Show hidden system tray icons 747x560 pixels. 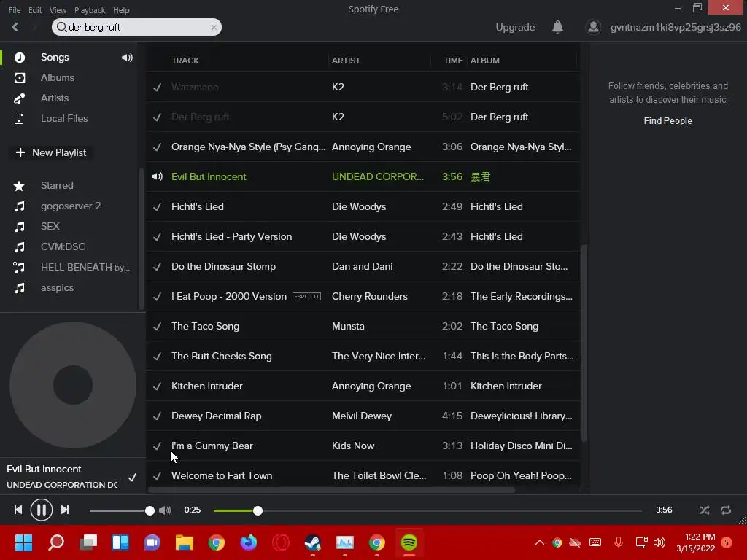[x=539, y=542]
